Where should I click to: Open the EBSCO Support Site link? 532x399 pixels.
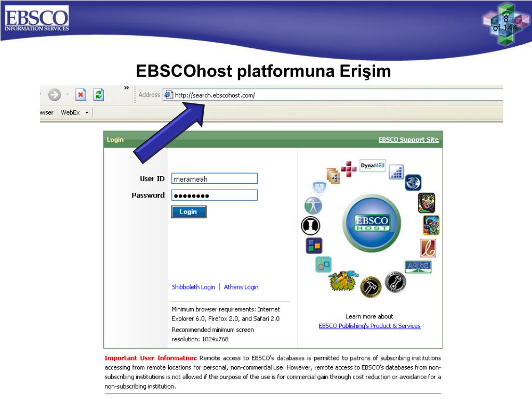408,139
